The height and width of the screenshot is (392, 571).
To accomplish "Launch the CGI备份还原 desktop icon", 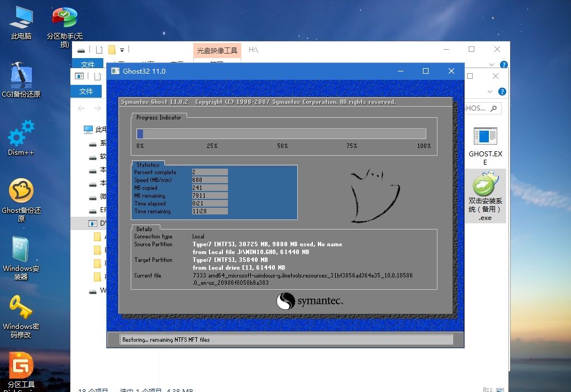I will tap(21, 80).
